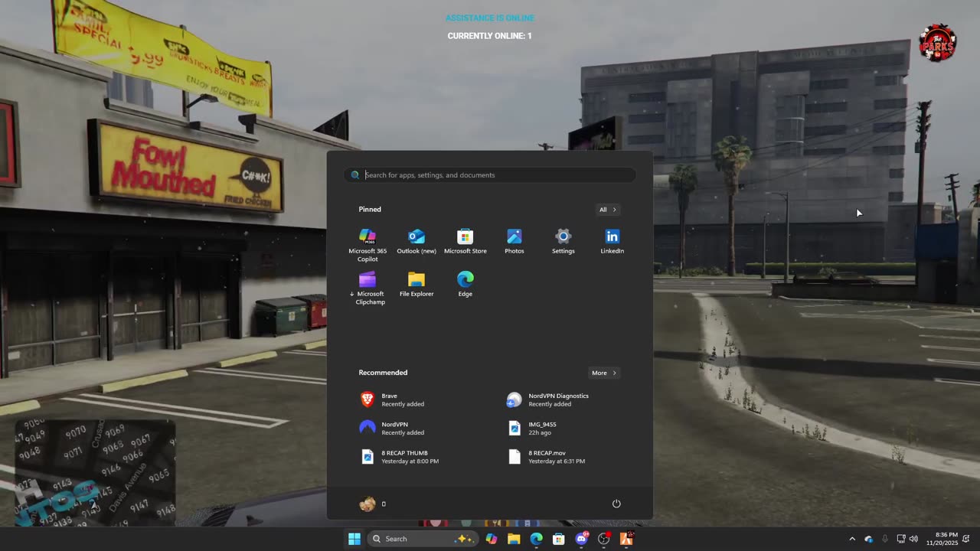The height and width of the screenshot is (551, 980).
Task: Open Copilot icon on the taskbar
Action: [x=492, y=539]
